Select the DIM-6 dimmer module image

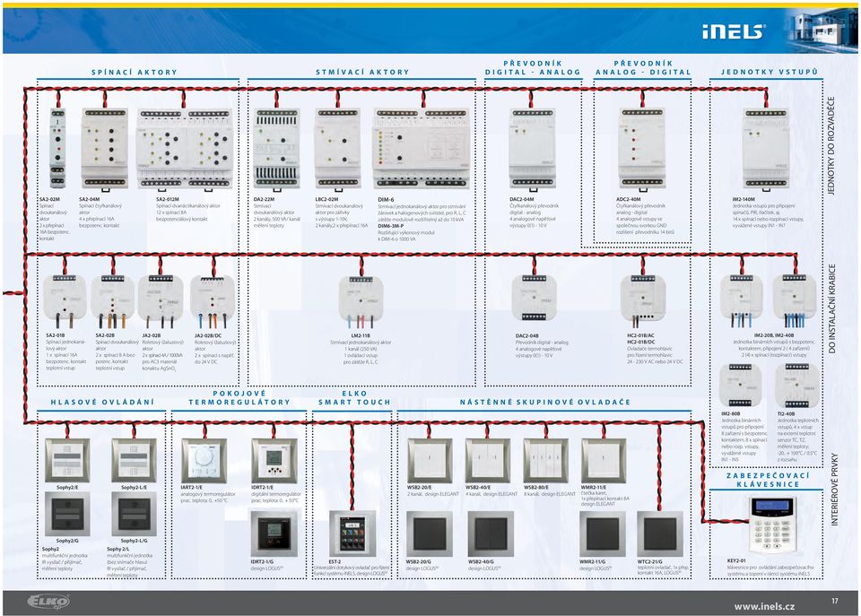tap(422, 148)
